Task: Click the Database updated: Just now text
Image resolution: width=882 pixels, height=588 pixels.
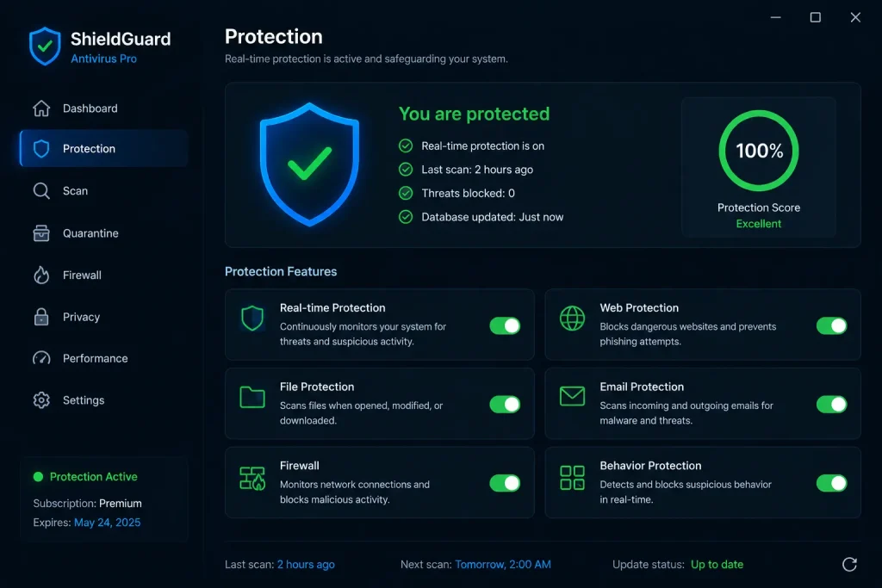Action: tap(492, 217)
